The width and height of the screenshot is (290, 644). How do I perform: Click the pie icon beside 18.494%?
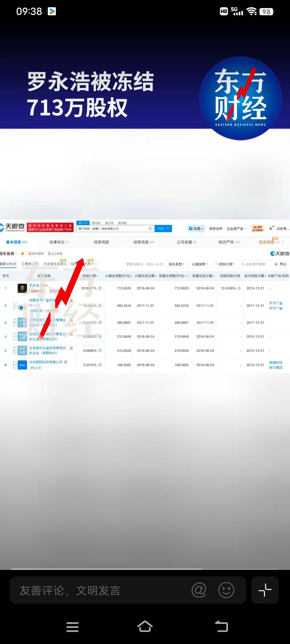100,306
